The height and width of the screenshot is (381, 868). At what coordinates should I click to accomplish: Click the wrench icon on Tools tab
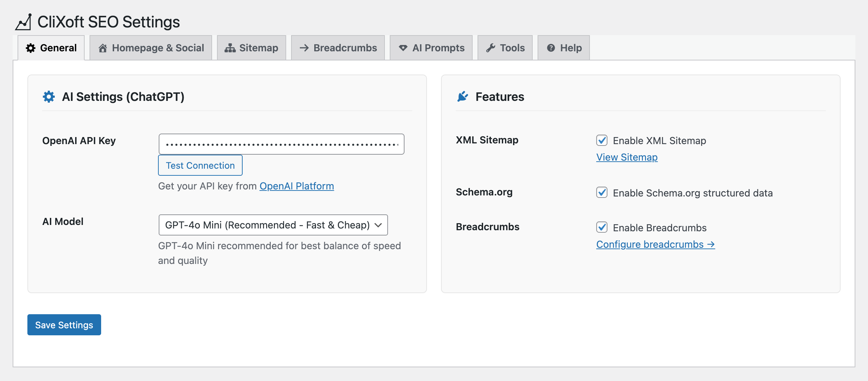pos(491,48)
